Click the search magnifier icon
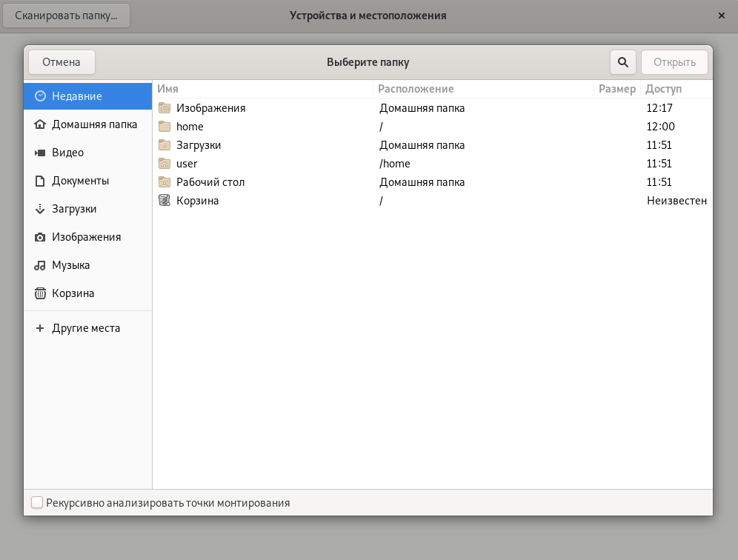 click(x=623, y=62)
